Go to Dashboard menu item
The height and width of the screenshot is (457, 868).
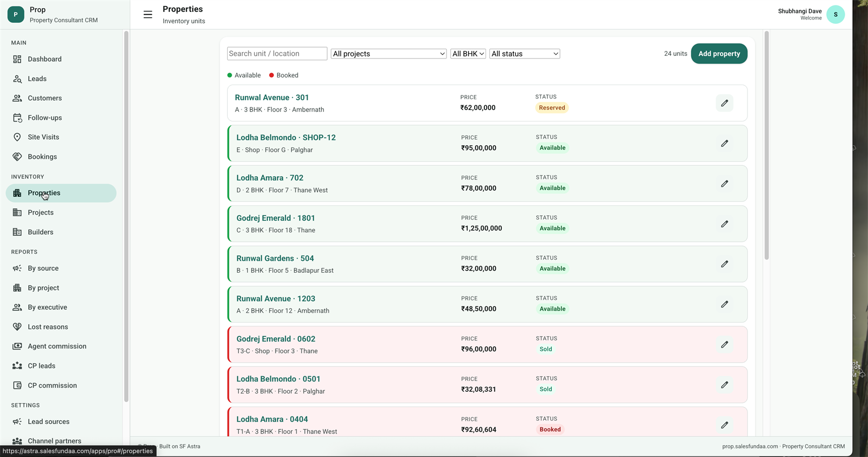coord(61,59)
